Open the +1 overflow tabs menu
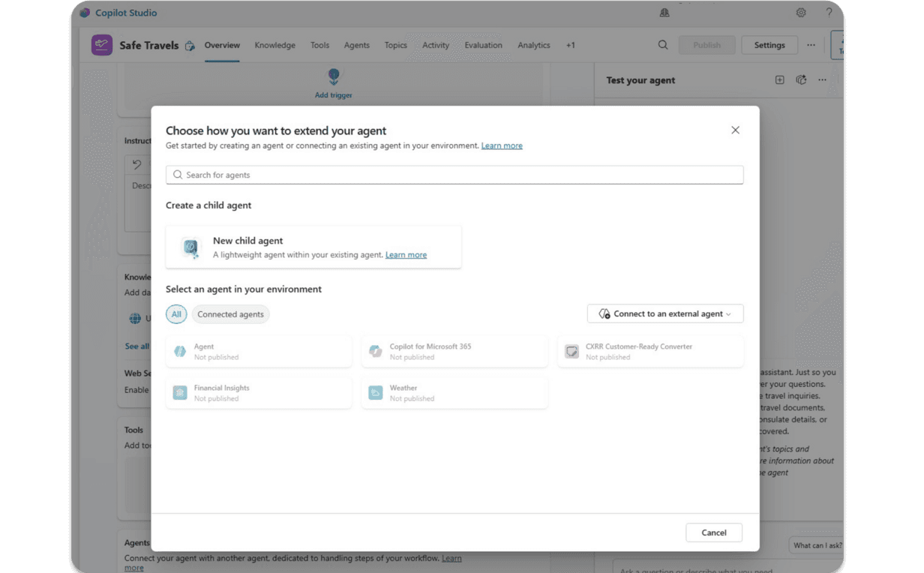Image resolution: width=924 pixels, height=573 pixels. 571,45
